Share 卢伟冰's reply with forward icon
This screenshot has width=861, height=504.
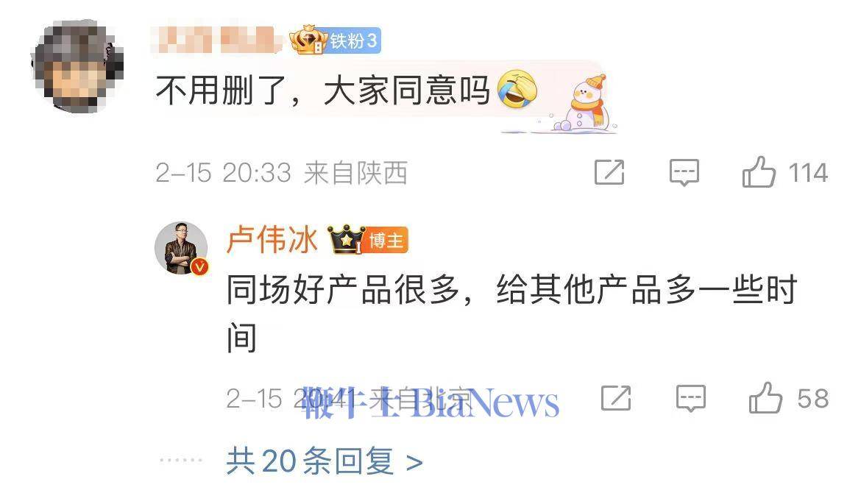point(616,398)
